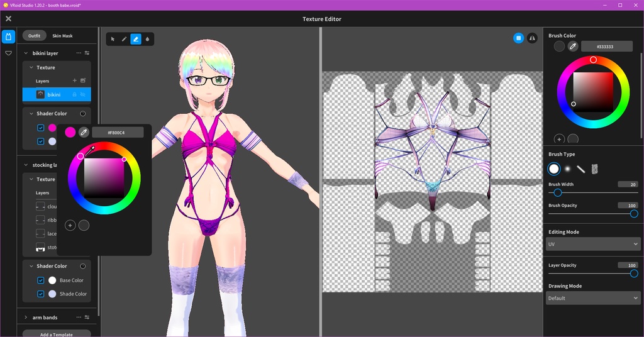Click the Brush Opacity value field showing 100
Screen dimensions: 644x337
pyautogui.click(x=628, y=205)
